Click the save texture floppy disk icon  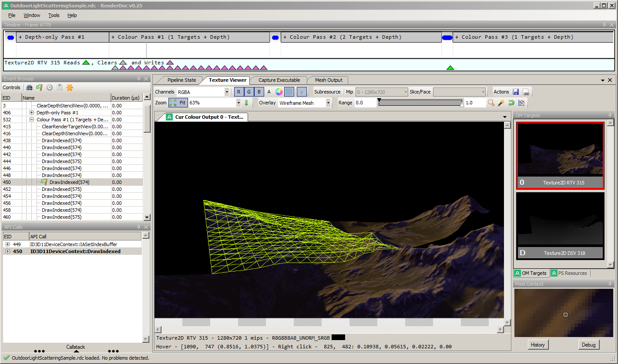pos(516,92)
